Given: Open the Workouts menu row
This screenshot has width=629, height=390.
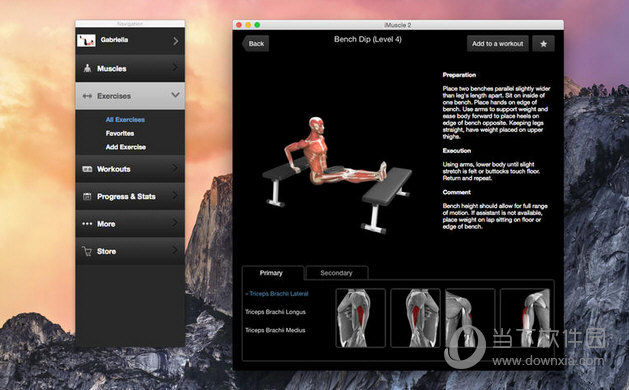Looking at the screenshot, I should [x=130, y=169].
